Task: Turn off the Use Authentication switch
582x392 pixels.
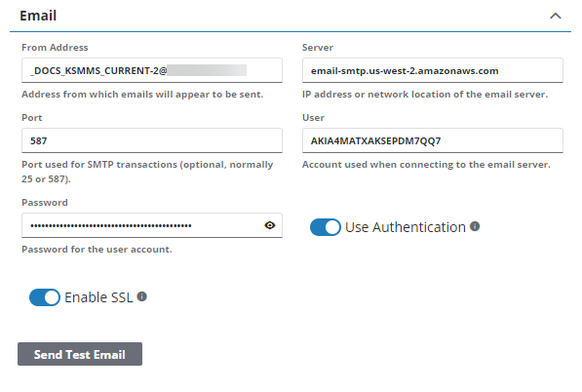Action: click(326, 227)
